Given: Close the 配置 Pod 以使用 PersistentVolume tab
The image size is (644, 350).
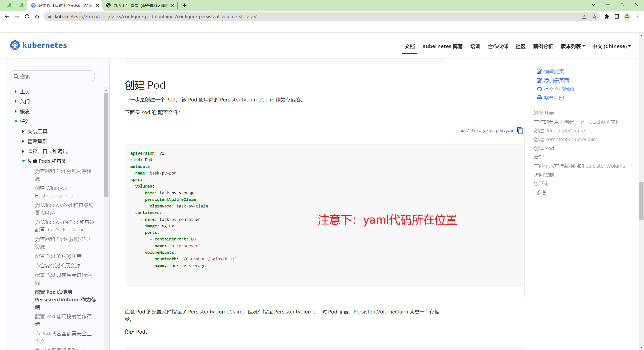Looking at the screenshot, I should 97,5.
